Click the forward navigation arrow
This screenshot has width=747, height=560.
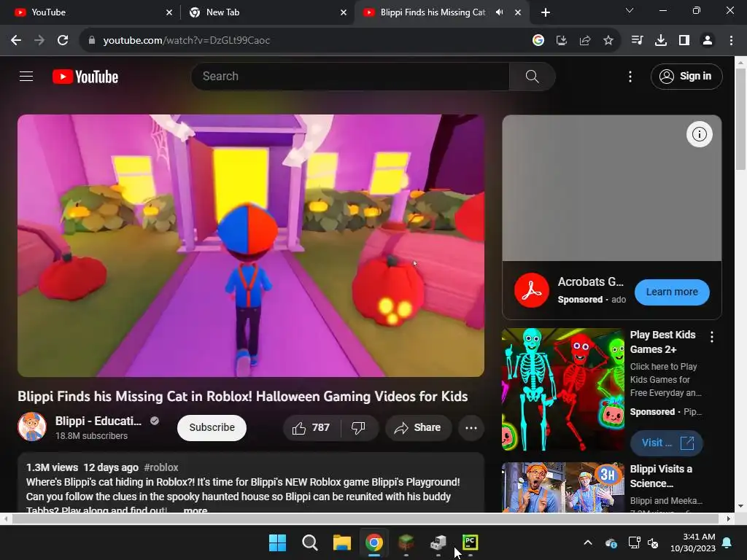[x=39, y=41]
